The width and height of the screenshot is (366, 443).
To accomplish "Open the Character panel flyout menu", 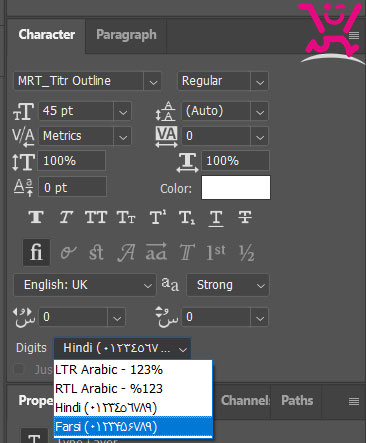I will pyautogui.click(x=354, y=35).
